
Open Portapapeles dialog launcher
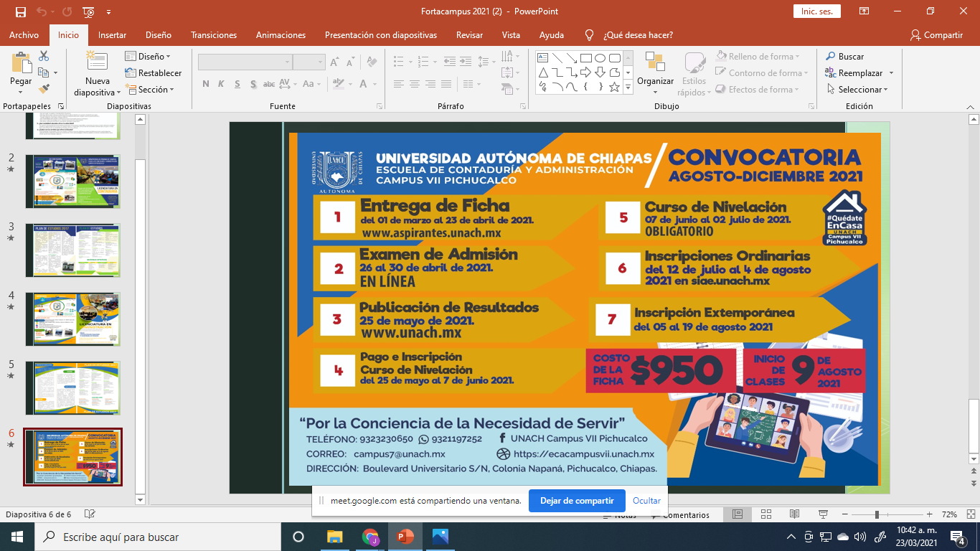pyautogui.click(x=60, y=106)
